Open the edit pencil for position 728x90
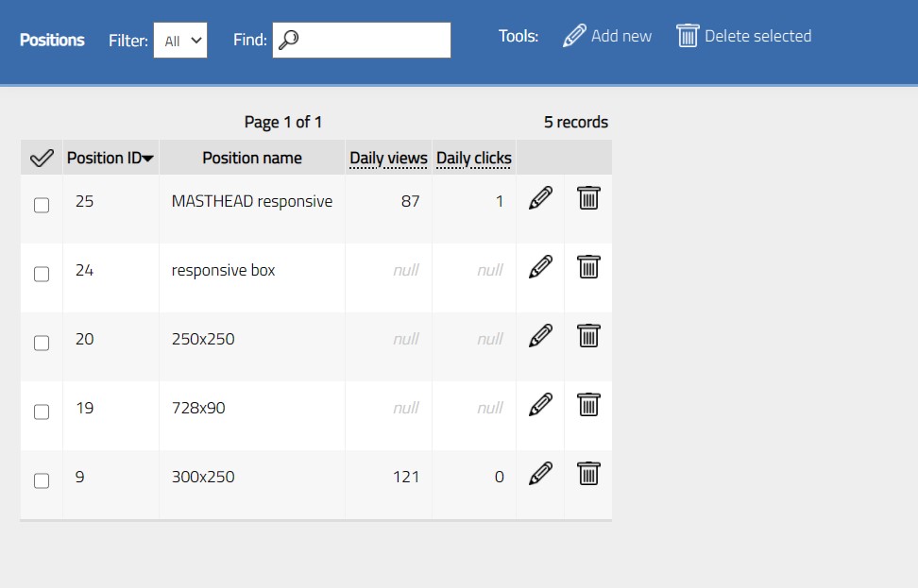The height and width of the screenshot is (588, 918). (x=539, y=404)
